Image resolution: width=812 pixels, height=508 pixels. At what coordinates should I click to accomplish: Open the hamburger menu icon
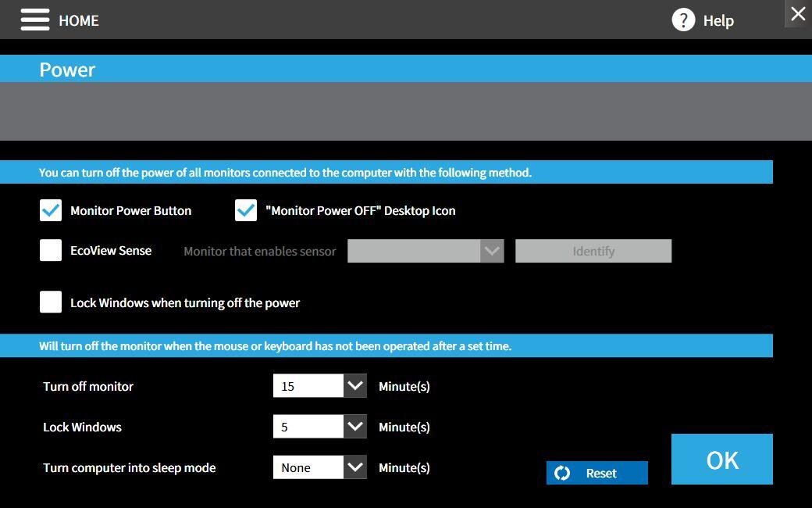click(x=35, y=20)
